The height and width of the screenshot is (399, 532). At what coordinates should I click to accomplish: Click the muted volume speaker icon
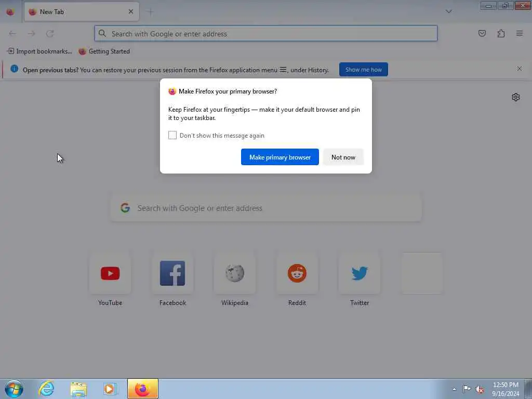480,389
